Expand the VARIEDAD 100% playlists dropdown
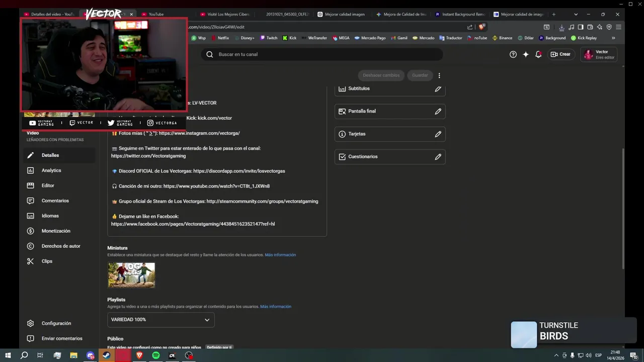 tap(161, 320)
